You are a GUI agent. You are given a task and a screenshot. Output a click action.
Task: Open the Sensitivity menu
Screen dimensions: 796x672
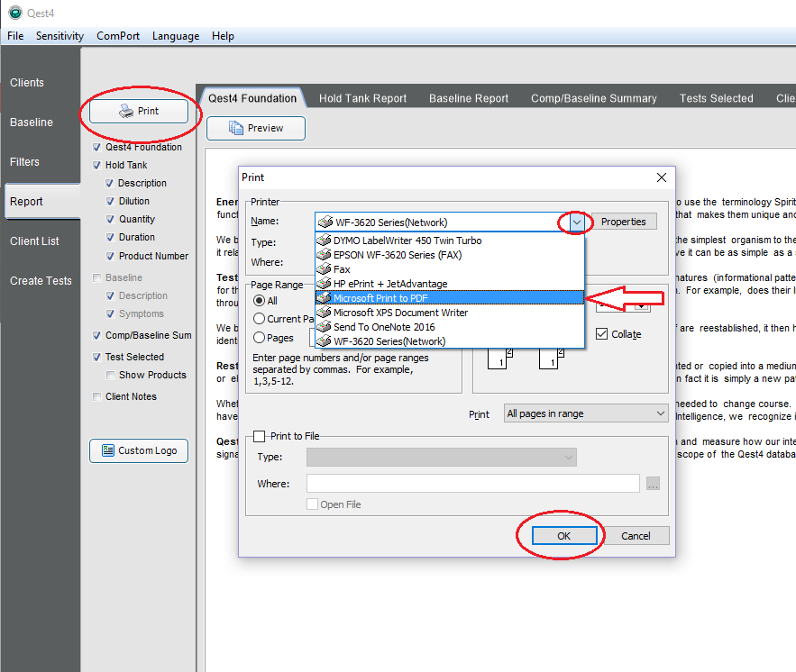pos(59,36)
